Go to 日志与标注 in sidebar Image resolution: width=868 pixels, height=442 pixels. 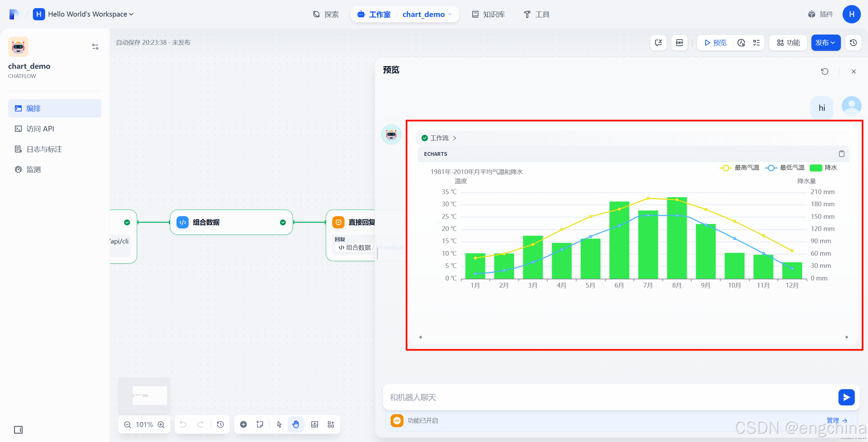point(44,149)
